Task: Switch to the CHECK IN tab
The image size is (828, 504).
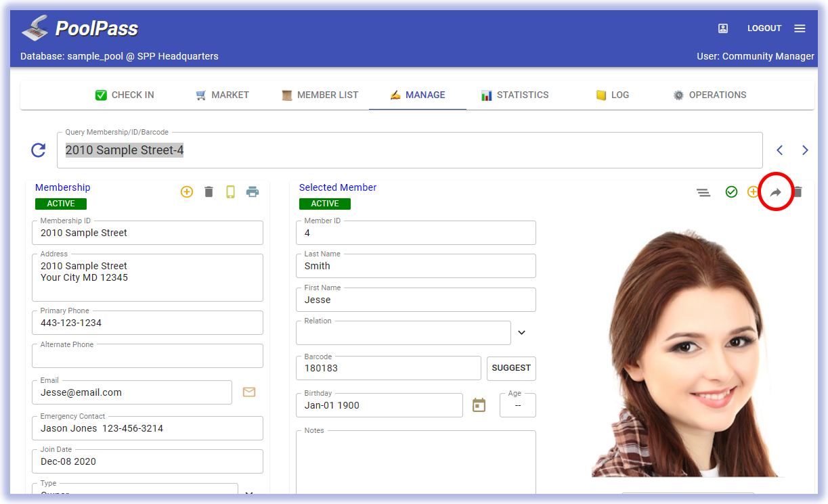Action: pos(125,95)
